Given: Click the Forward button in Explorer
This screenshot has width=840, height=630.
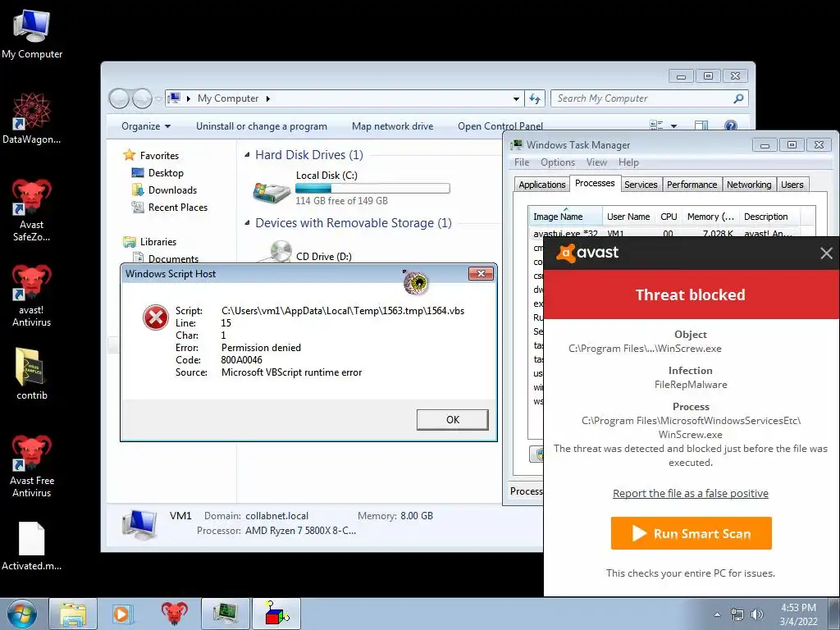Looking at the screenshot, I should tap(142, 98).
